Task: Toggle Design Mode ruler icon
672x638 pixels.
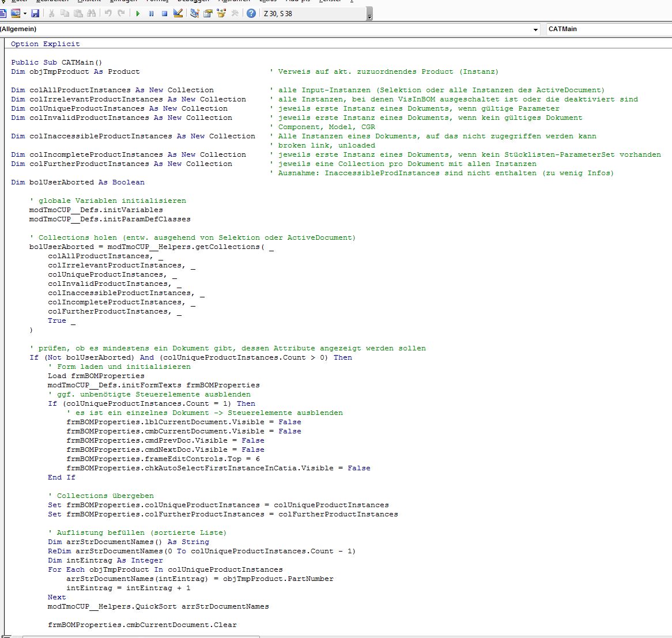Action: point(178,13)
